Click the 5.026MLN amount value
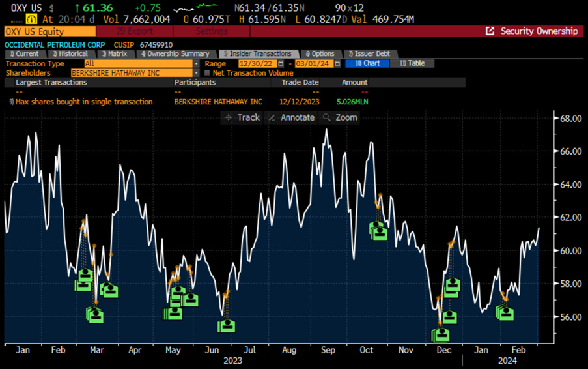Screen dimensions: 588x369 pyautogui.click(x=352, y=102)
